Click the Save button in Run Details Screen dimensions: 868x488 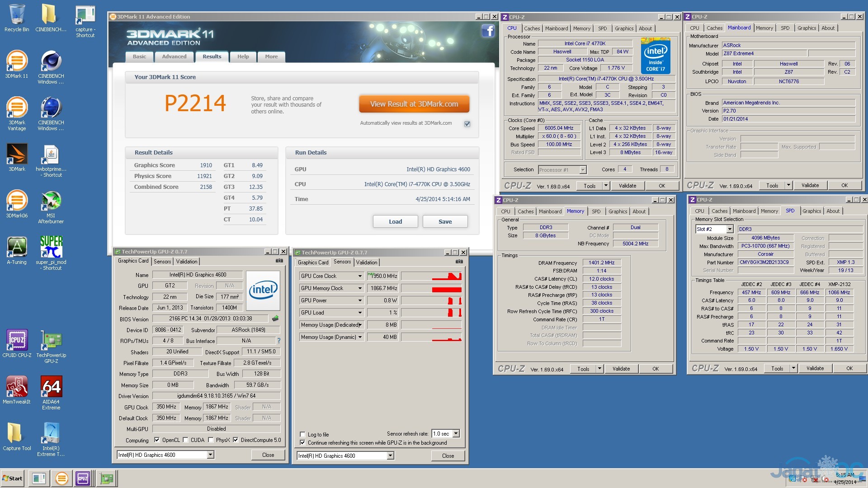(x=445, y=221)
